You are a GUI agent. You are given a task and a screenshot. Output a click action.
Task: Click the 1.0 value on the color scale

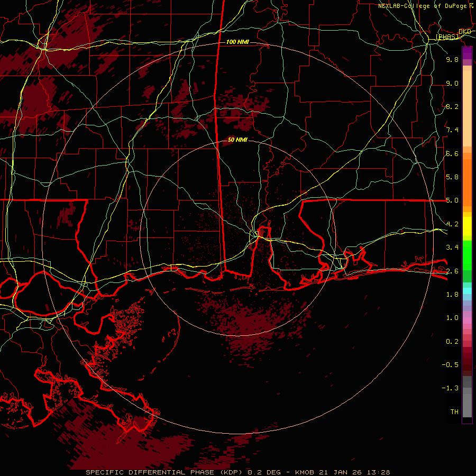(452, 318)
